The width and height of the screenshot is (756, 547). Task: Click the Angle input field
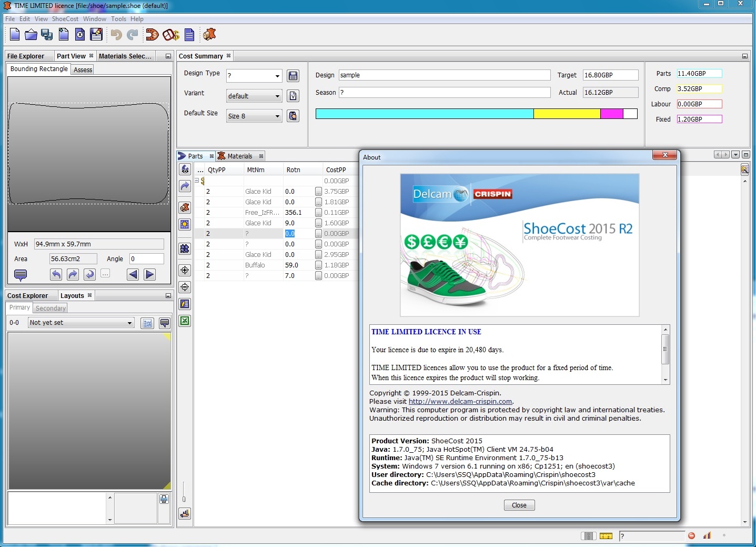(147, 259)
